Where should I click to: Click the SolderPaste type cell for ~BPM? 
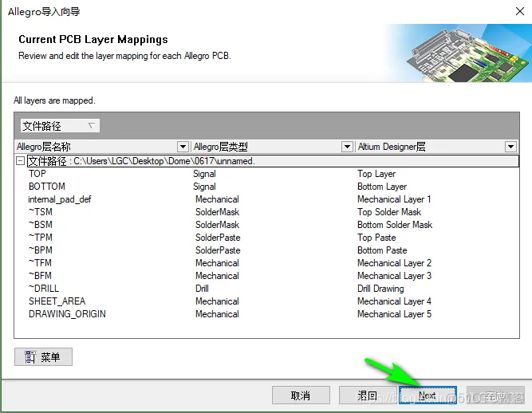(218, 250)
